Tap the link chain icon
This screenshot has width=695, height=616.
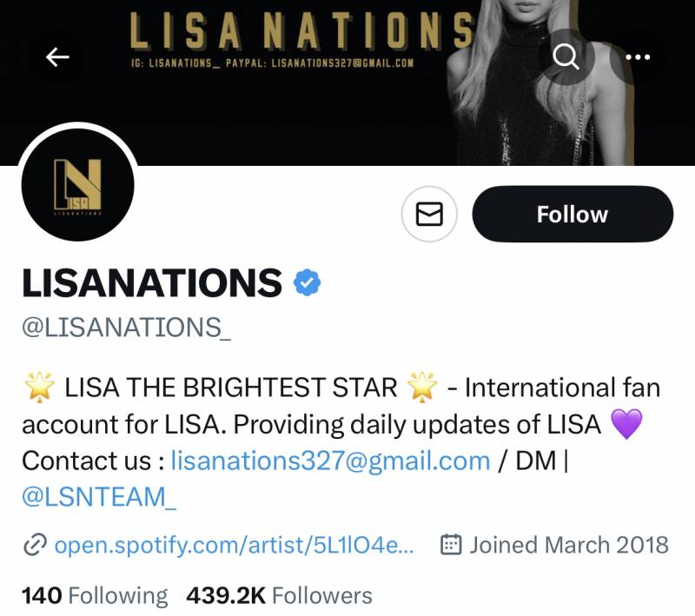point(35,545)
